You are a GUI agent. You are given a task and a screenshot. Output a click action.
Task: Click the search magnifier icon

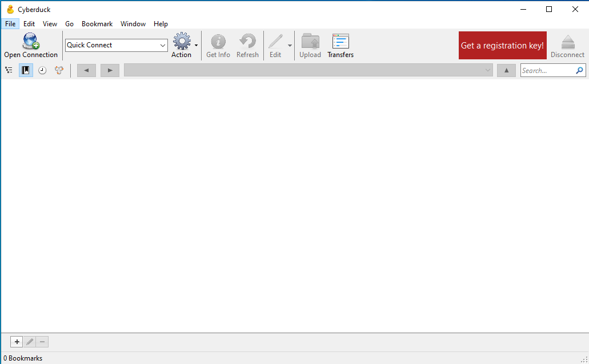580,70
